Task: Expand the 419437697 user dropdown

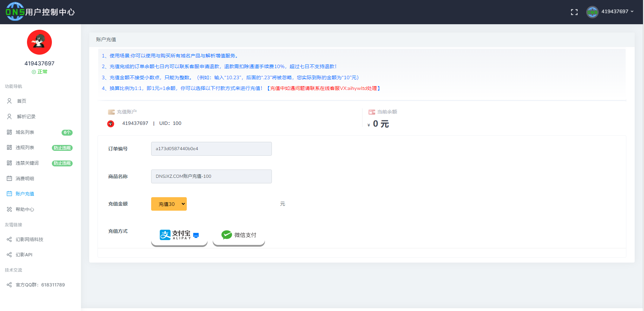Action: coord(617,11)
